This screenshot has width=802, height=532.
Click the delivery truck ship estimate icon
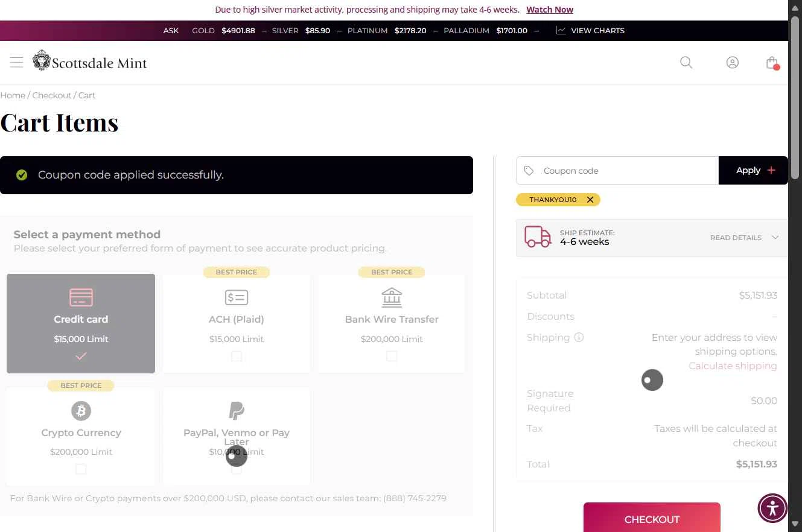(538, 237)
